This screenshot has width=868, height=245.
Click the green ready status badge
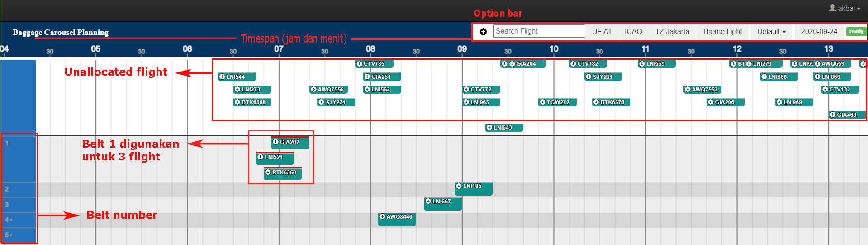[856, 31]
